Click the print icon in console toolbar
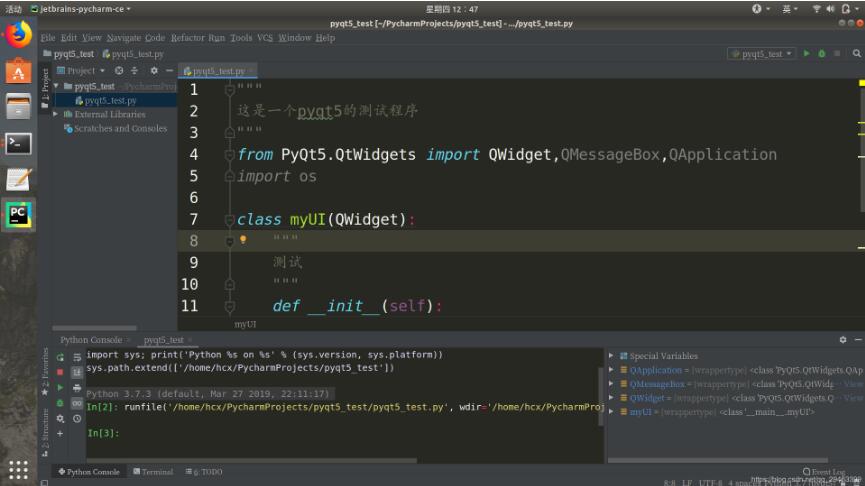 point(77,387)
